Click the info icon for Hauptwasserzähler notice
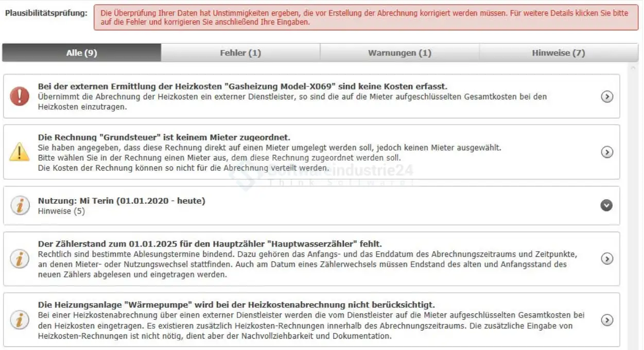The width and height of the screenshot is (644, 350). coord(20,259)
